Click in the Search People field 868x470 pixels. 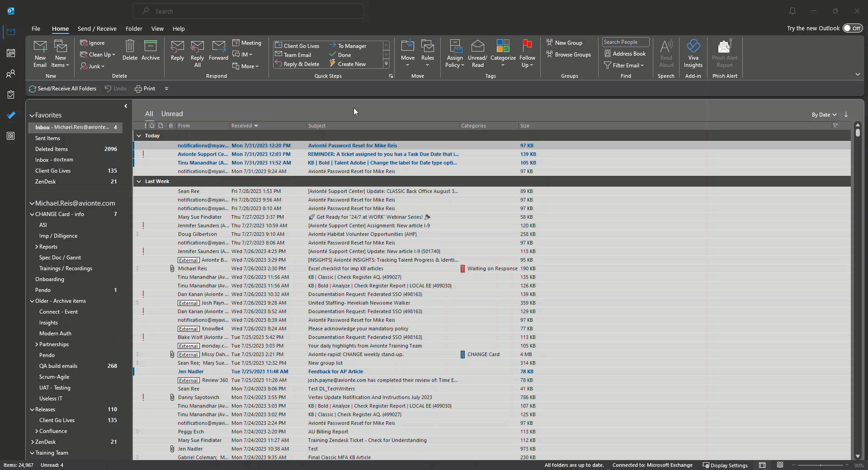pyautogui.click(x=626, y=42)
